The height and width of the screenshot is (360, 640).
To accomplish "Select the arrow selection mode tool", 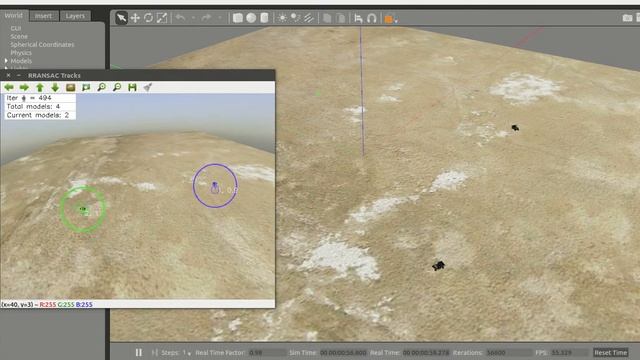I will [121, 18].
